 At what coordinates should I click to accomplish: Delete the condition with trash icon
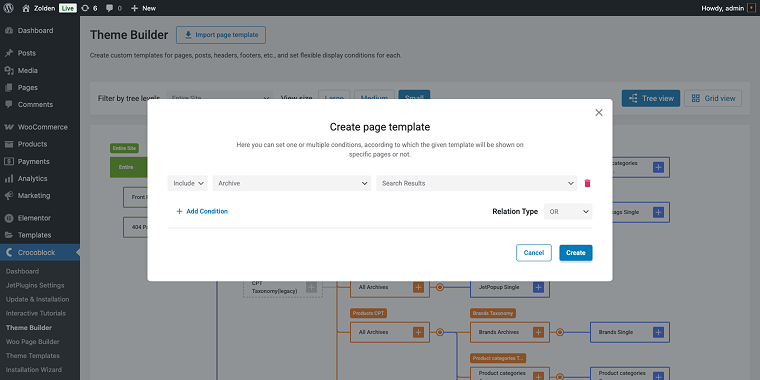click(587, 183)
